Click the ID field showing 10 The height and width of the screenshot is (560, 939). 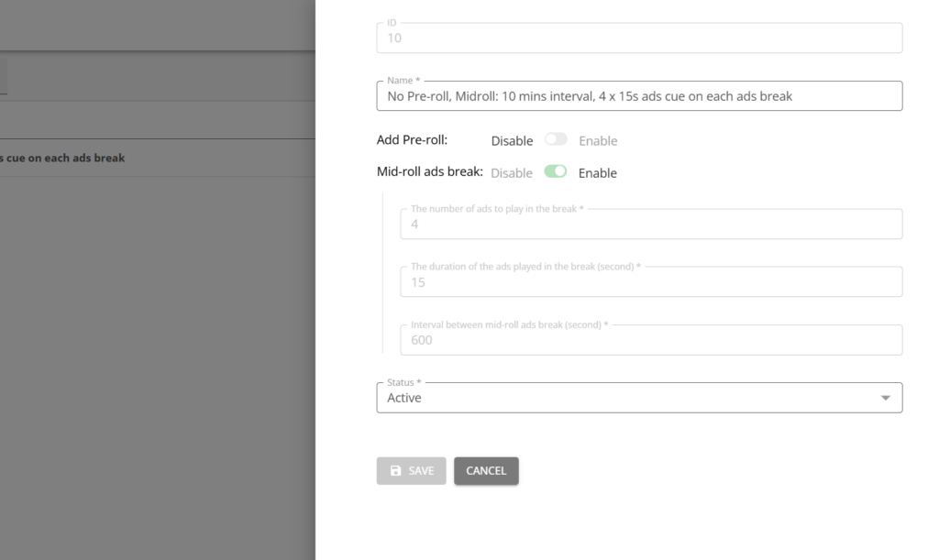639,38
